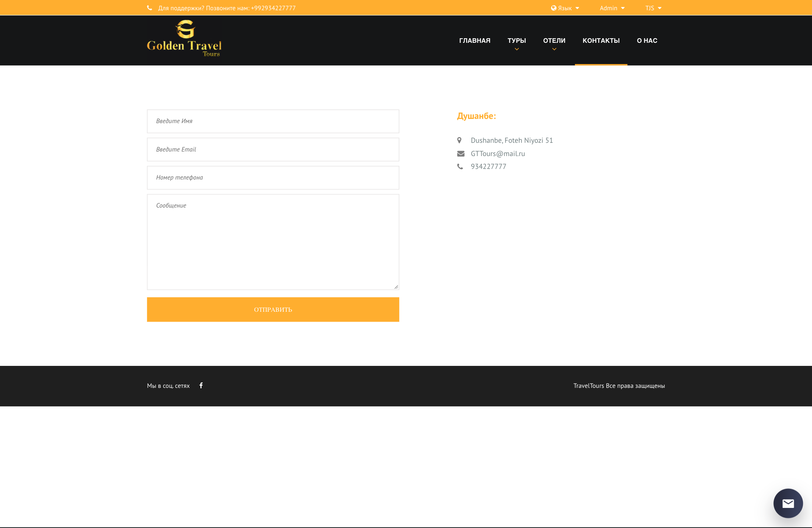Click into the Сообщение message textarea
This screenshot has width=812, height=528.
(273, 242)
